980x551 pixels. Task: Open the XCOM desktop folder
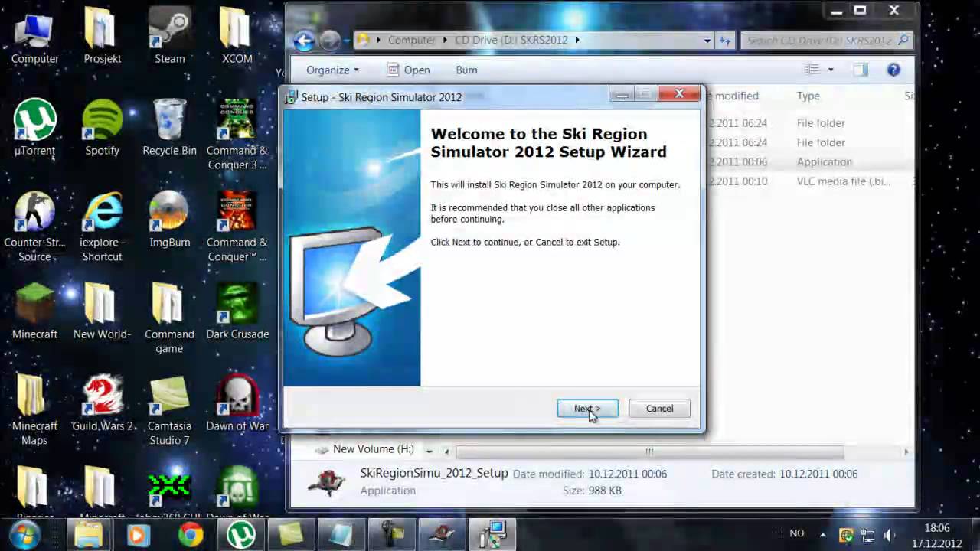[x=237, y=35]
